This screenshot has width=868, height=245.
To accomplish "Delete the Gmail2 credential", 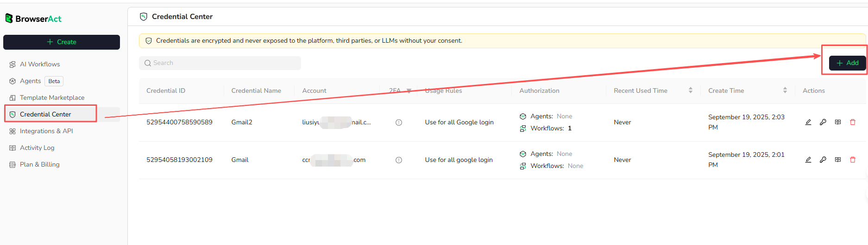I will pyautogui.click(x=853, y=122).
